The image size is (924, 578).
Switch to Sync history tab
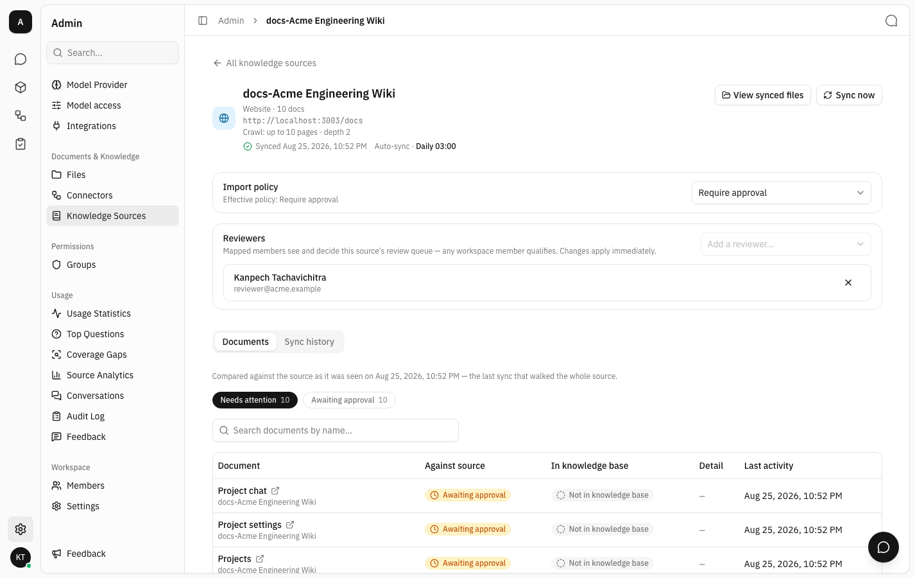309,342
